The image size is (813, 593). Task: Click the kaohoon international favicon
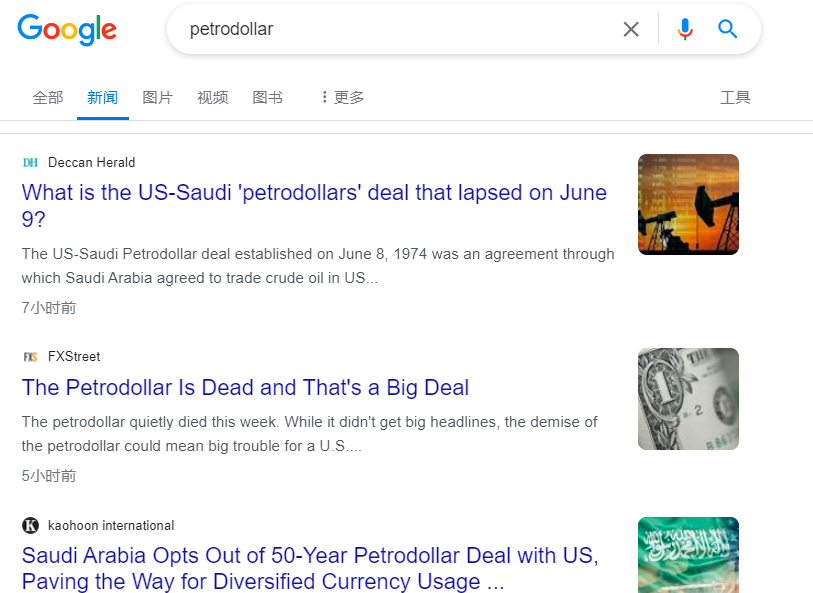(x=30, y=526)
